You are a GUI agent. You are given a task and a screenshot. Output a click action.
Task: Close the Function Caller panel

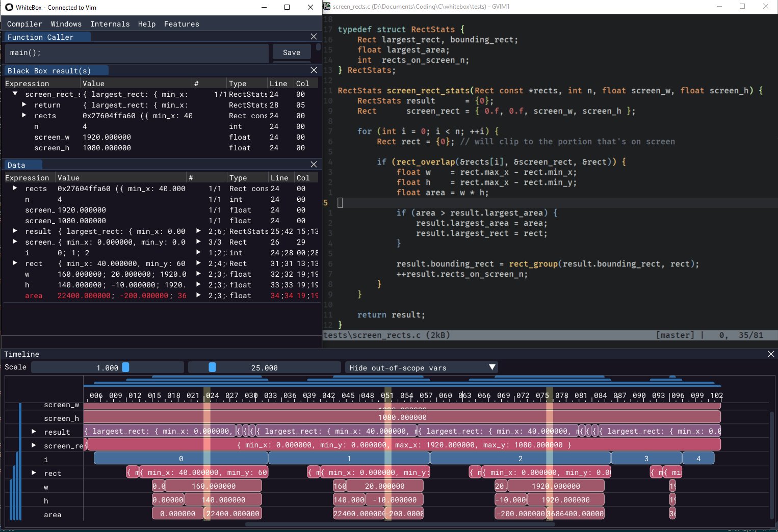tap(314, 36)
